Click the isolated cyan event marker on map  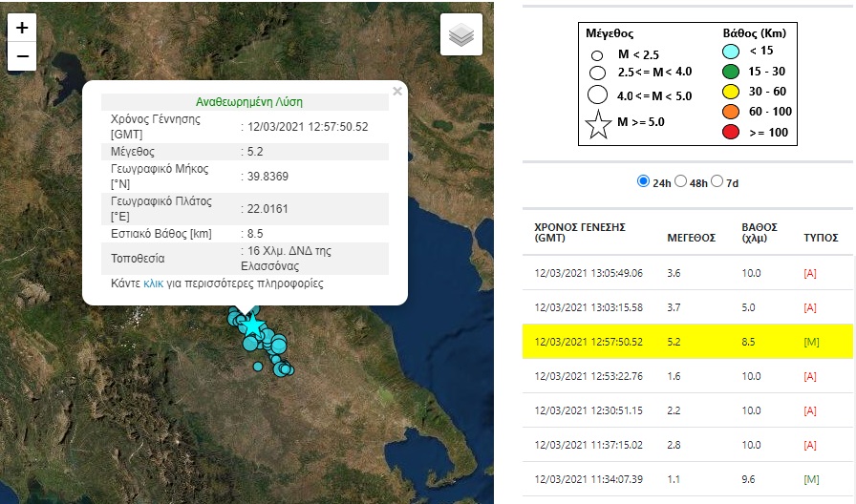point(257,365)
